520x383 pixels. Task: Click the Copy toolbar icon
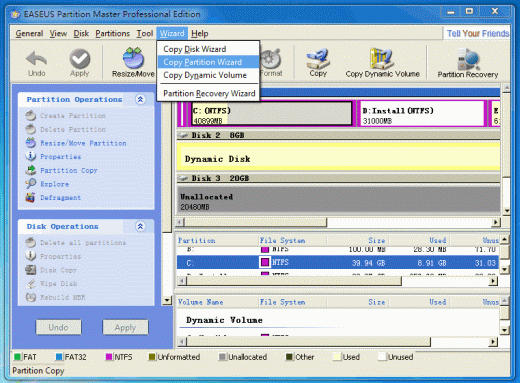318,58
